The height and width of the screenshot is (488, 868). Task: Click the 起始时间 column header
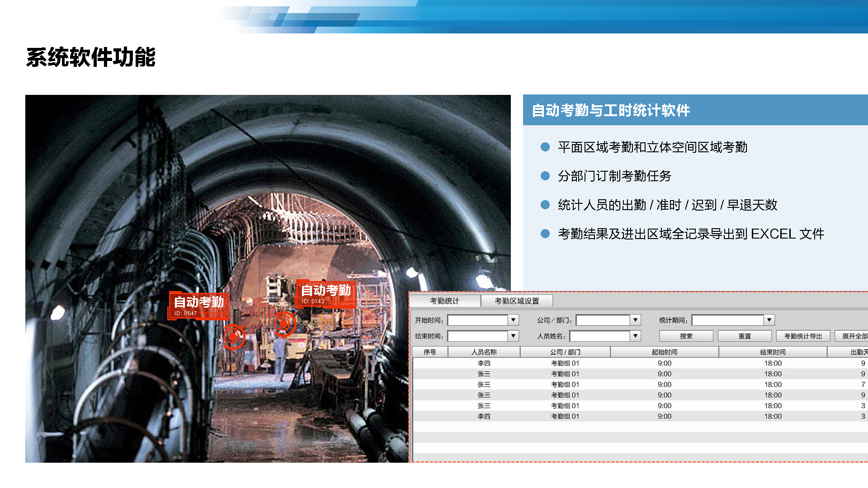click(x=665, y=352)
